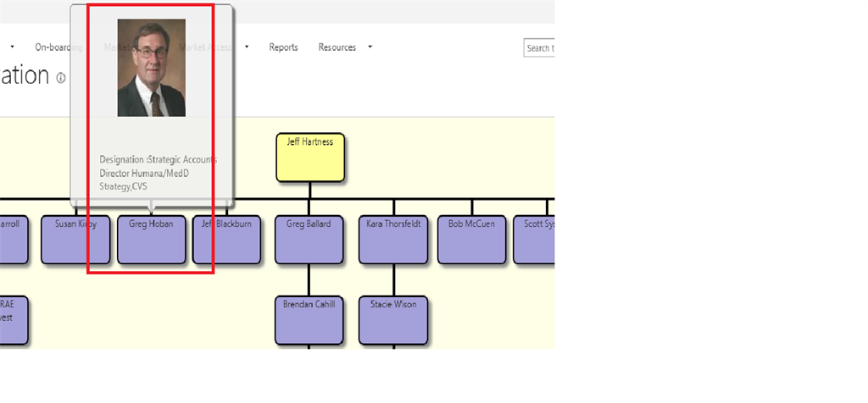
Task: Select the Jeff Blackburn org chart node
Action: 226,240
